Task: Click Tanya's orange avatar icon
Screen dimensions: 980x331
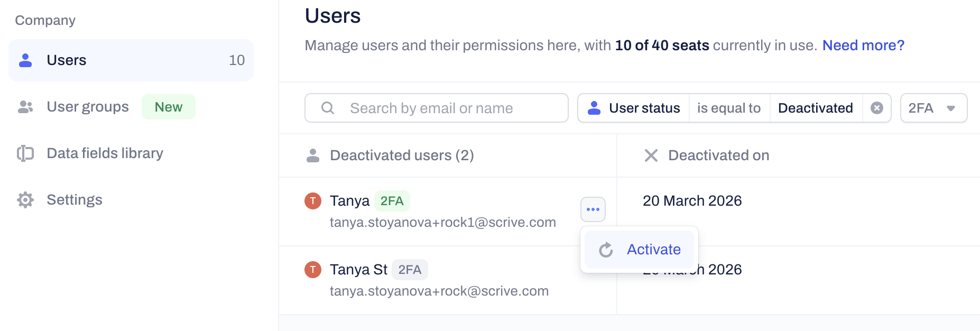Action: tap(313, 201)
